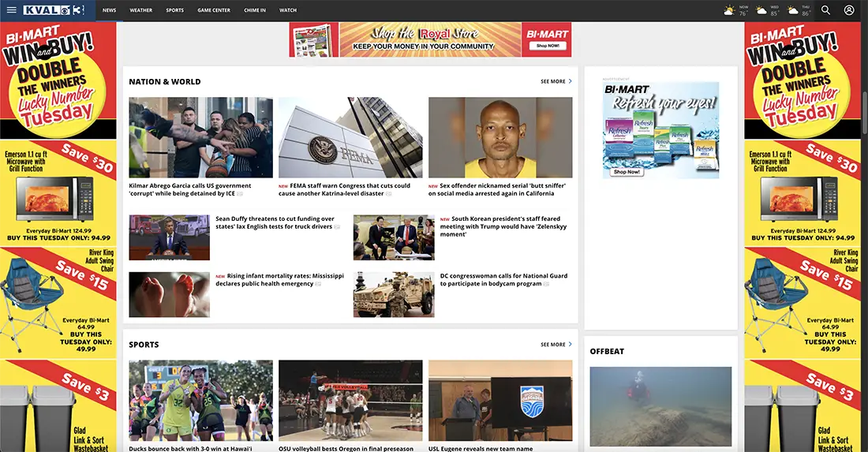The image size is (868, 452).
Task: Click the Trump Oval Office meeting thumbnail
Action: coord(394,237)
